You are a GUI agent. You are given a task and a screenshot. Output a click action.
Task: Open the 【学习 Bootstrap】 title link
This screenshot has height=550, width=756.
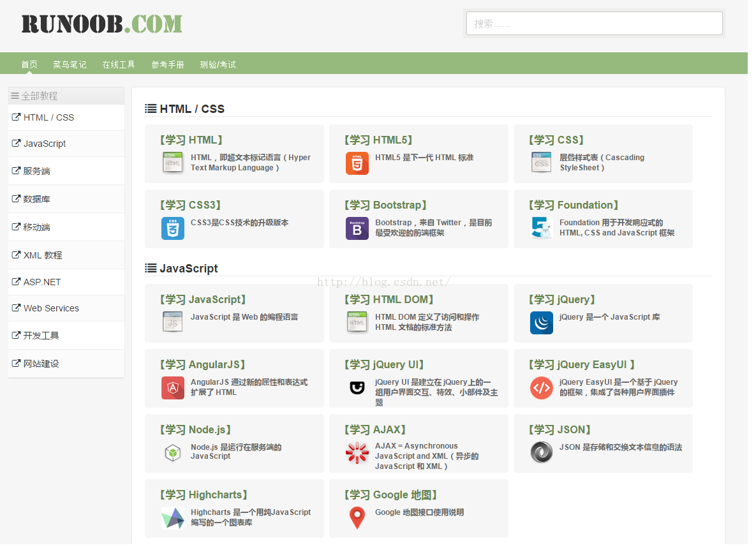tap(390, 207)
